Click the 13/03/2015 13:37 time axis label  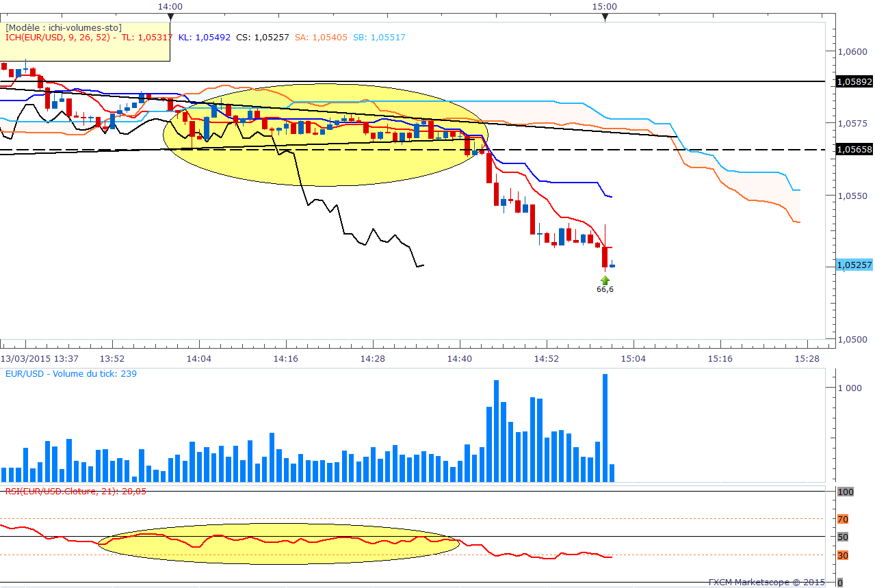[40, 358]
